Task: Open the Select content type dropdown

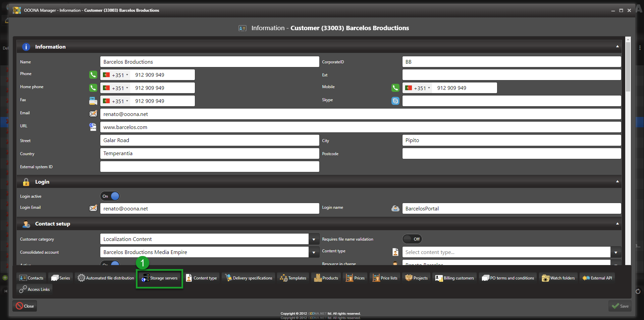Action: (x=615, y=252)
